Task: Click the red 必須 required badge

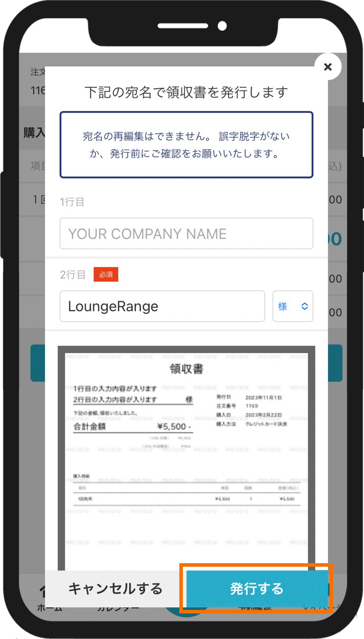Action: coord(106,275)
